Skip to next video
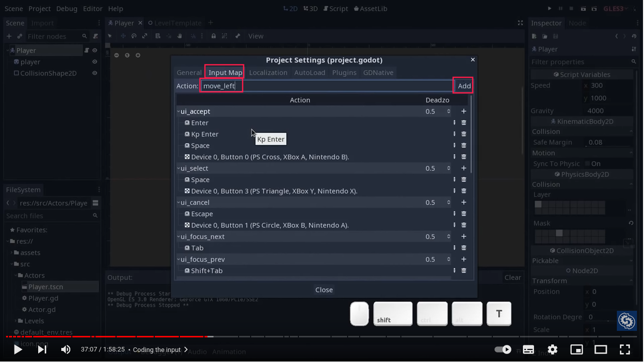 point(42,349)
